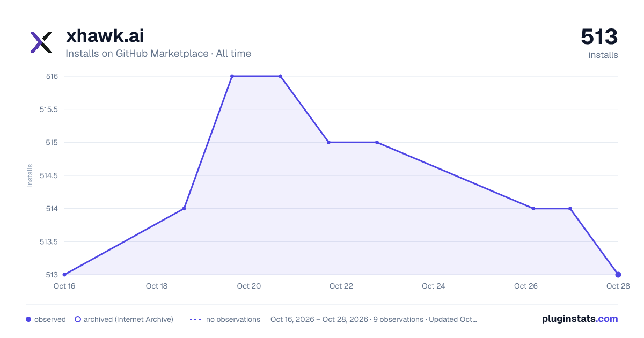
Task: Select the second data point at 516
Action: [x=280, y=76]
